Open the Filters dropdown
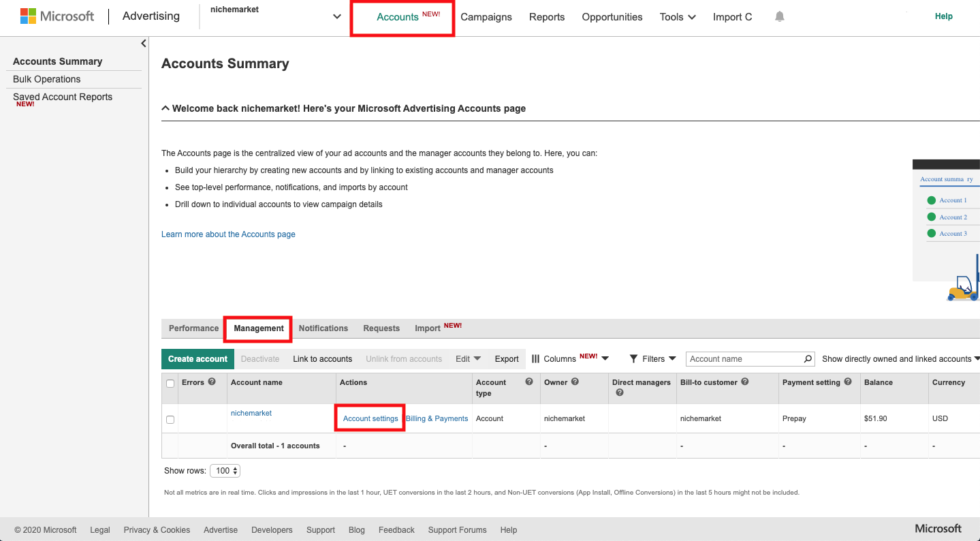The image size is (980, 541). [x=673, y=359]
